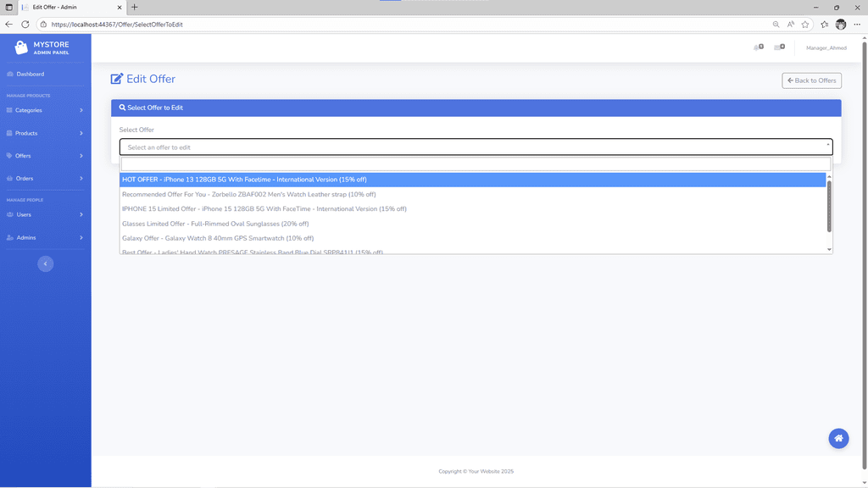The width and height of the screenshot is (868, 488).
Task: Select IPHONE 15 Limited Offer option
Action: point(473,209)
